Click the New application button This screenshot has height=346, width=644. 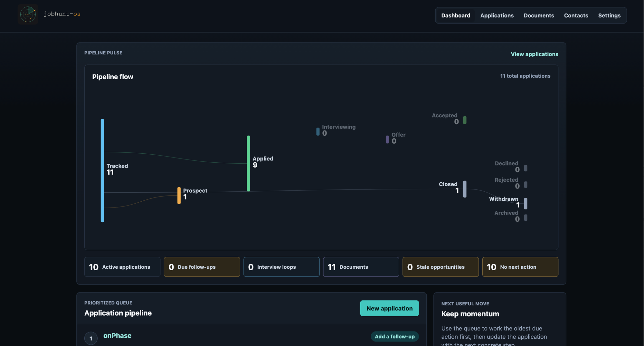pyautogui.click(x=390, y=308)
